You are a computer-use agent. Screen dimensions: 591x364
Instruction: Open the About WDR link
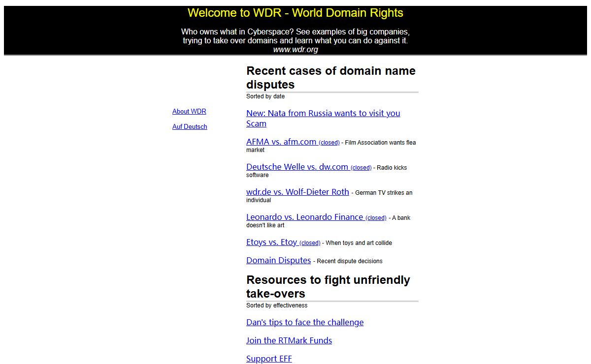click(189, 111)
